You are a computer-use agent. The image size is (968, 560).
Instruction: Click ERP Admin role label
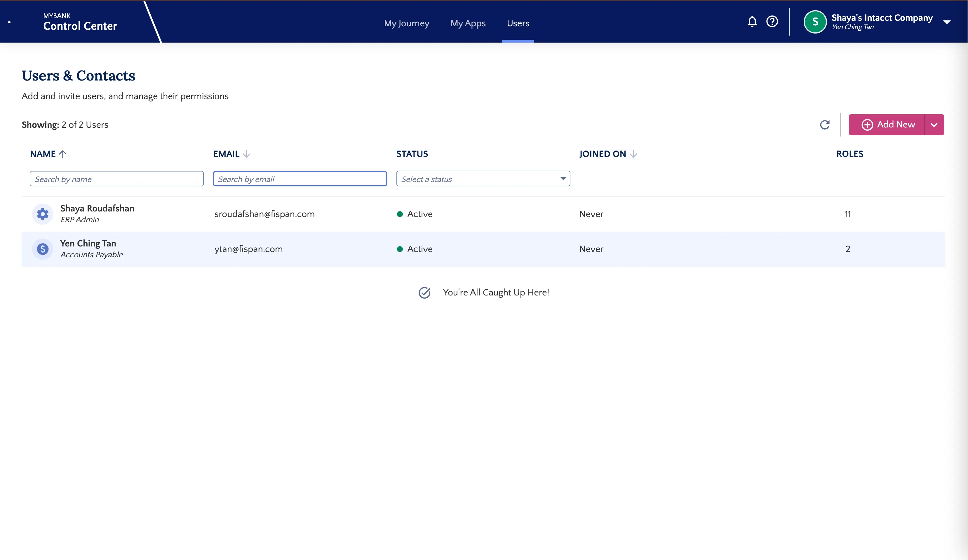pyautogui.click(x=79, y=220)
